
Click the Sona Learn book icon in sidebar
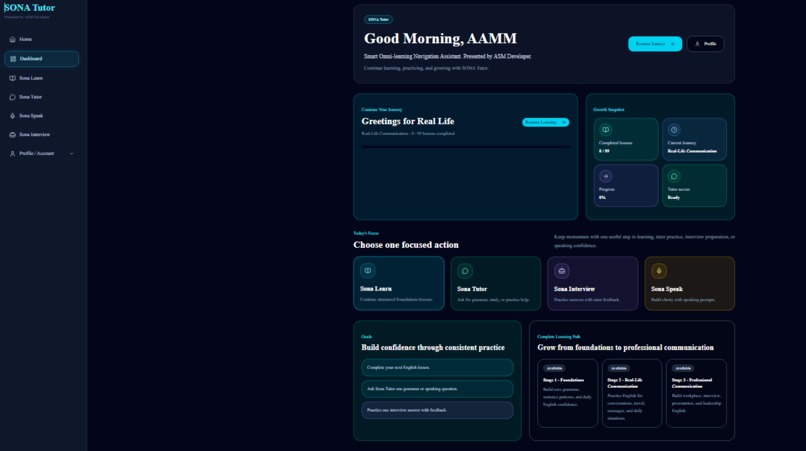pyautogui.click(x=12, y=78)
